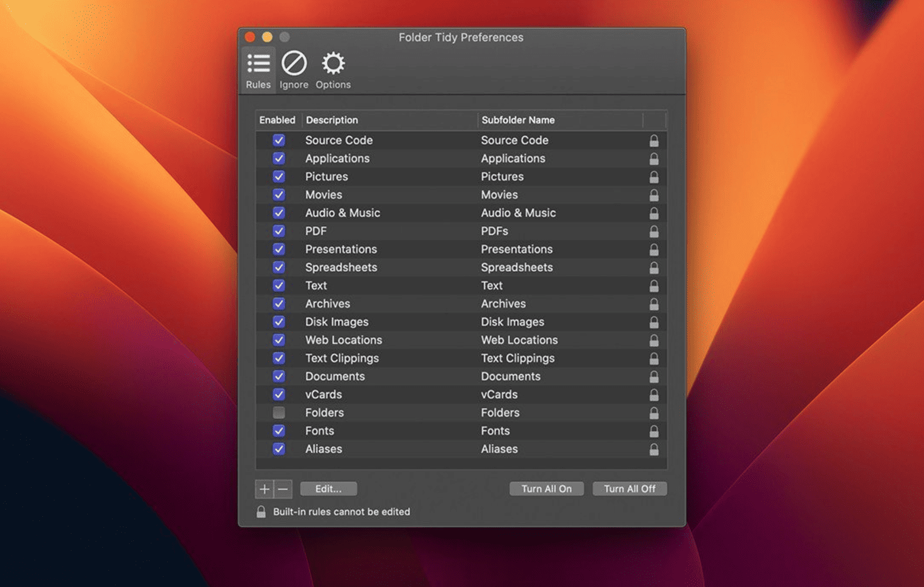The height and width of the screenshot is (587, 924).
Task: Toggle the Disk Images checkbox
Action: tap(279, 322)
